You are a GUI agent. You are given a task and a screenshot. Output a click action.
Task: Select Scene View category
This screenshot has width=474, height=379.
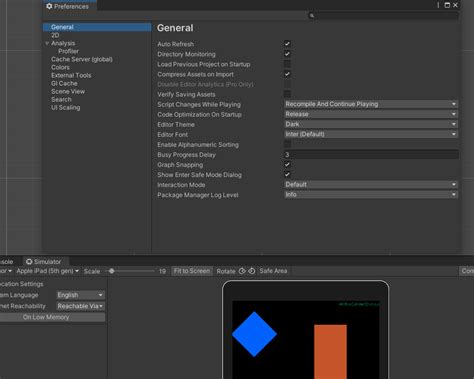(68, 91)
